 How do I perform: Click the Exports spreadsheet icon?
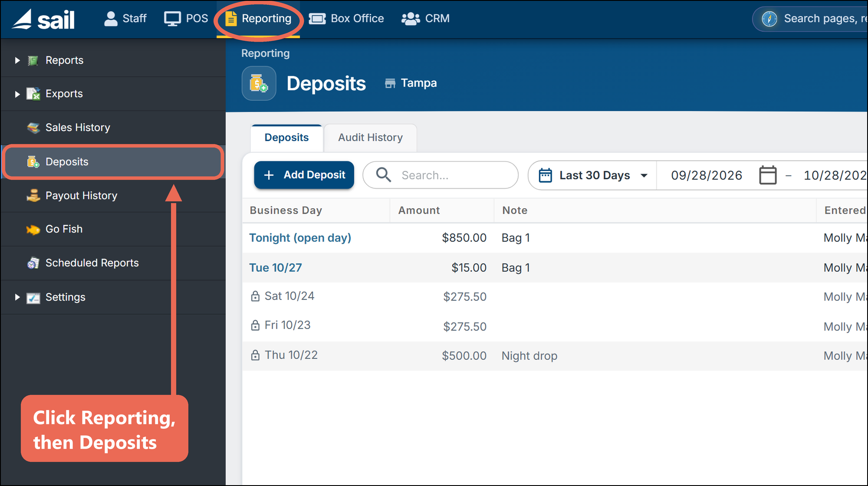[x=33, y=94]
